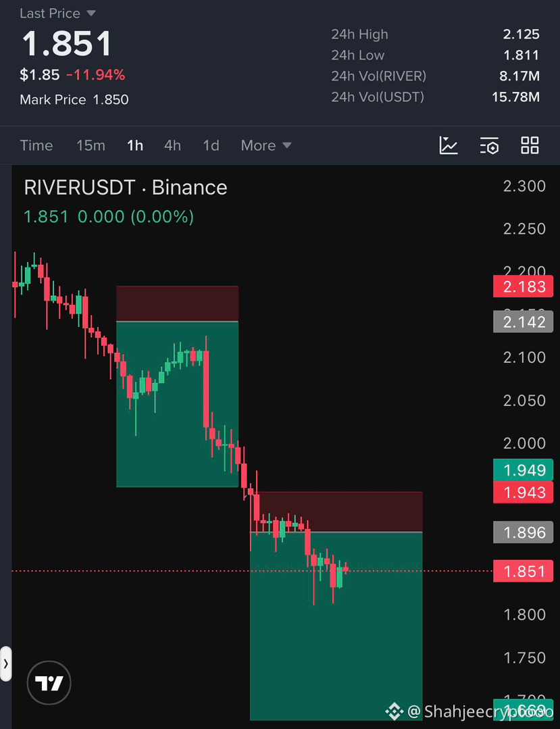Click the Mark Price 1.850 text
Image resolution: width=560 pixels, height=729 pixels.
(x=74, y=99)
